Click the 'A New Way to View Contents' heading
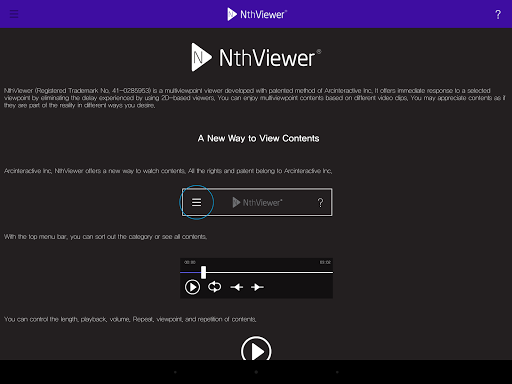This screenshot has width=512, height=384. click(258, 138)
